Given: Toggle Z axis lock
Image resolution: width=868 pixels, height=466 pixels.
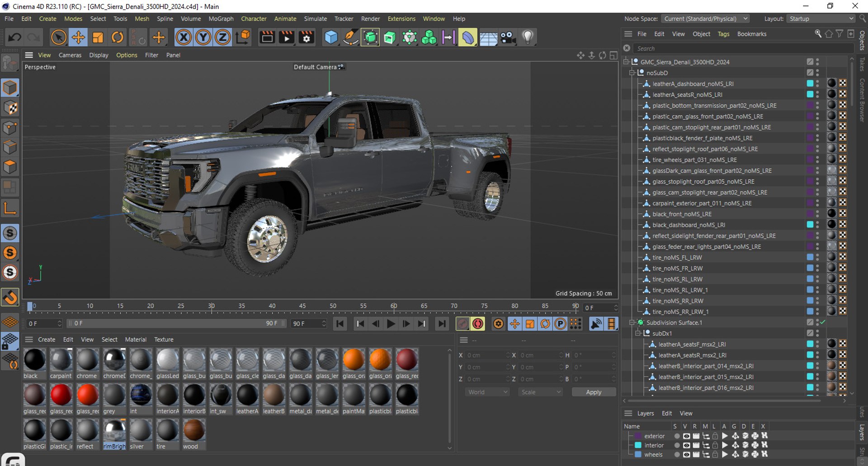Looking at the screenshot, I should (222, 37).
